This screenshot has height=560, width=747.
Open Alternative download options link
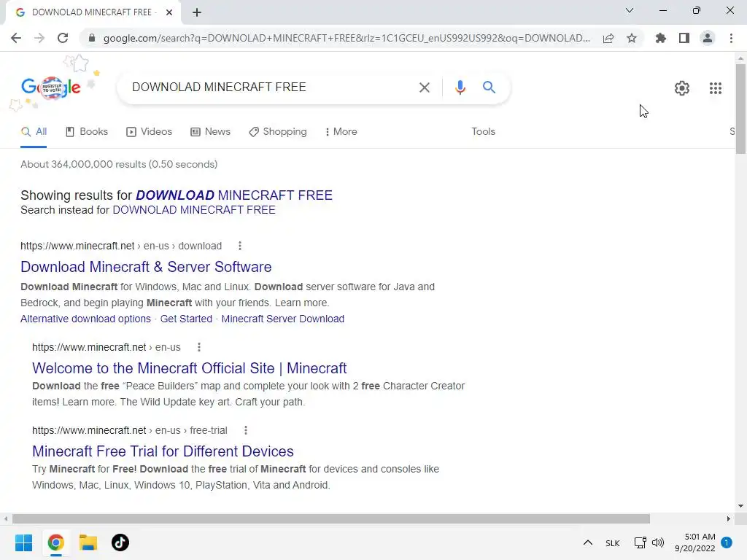(85, 319)
